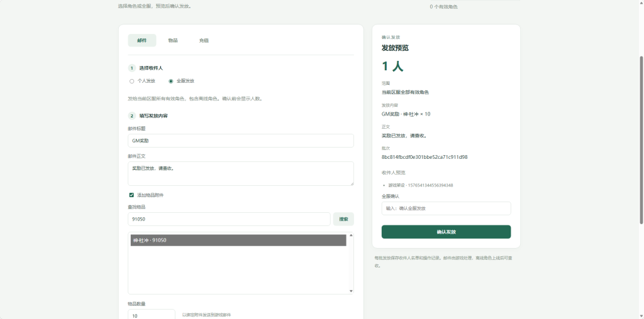Click the GM奖励 · 神·杜冲 × 10 preview text
The image size is (644, 319).
tap(406, 114)
